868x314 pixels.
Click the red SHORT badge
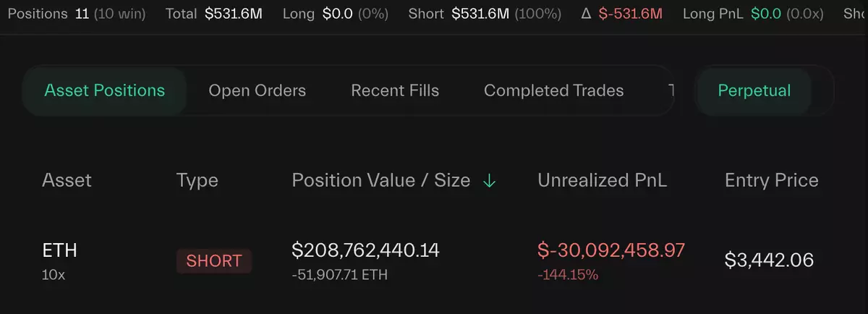pos(214,261)
